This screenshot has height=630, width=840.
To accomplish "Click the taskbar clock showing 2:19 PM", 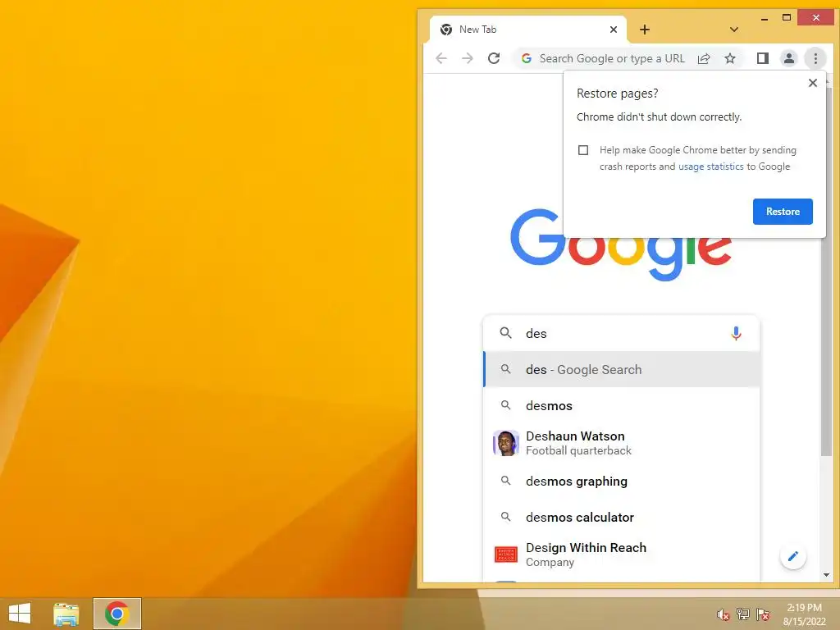I will tap(804, 614).
